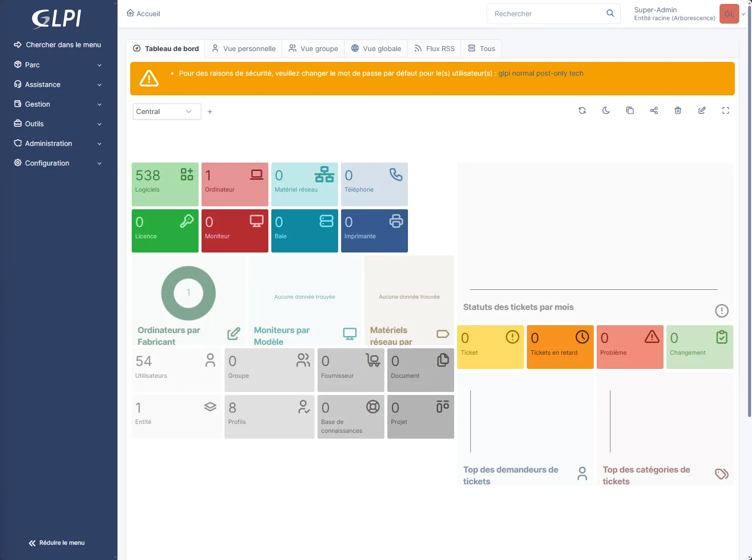The width and height of the screenshot is (752, 560).
Task: Expand the Configuration sidebar menu
Action: (58, 163)
